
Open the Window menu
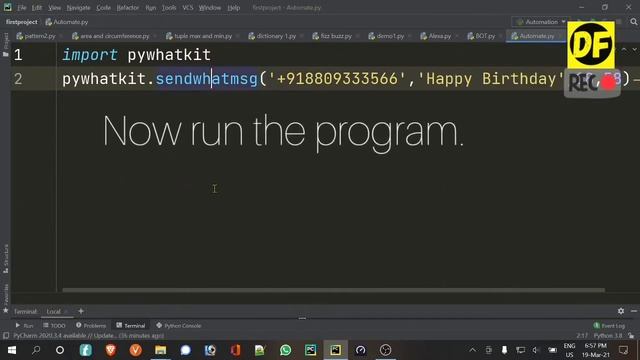coord(209,7)
